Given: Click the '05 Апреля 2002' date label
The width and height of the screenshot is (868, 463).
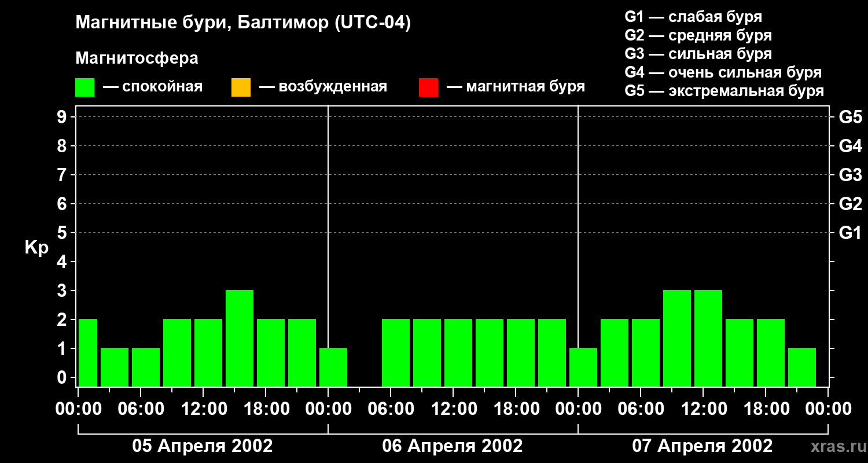Looking at the screenshot, I should pyautogui.click(x=203, y=446).
